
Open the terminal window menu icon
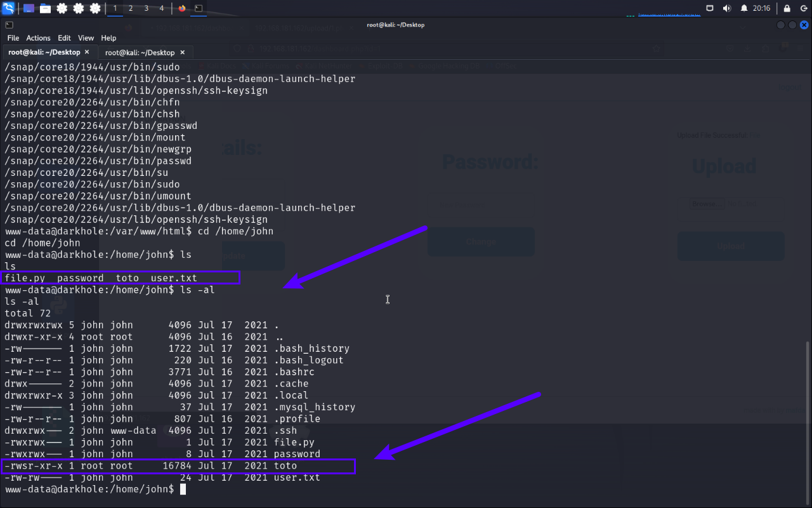coord(8,25)
